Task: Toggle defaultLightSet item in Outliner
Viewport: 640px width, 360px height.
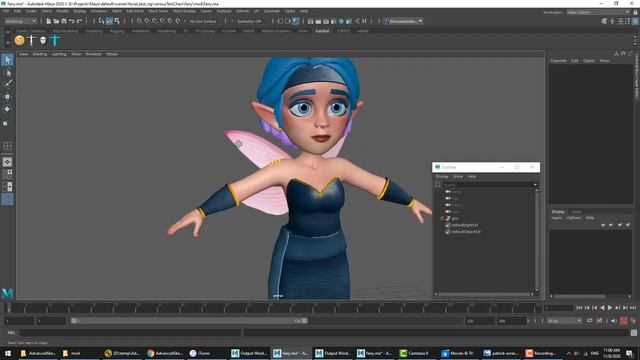Action: pyautogui.click(x=464, y=225)
